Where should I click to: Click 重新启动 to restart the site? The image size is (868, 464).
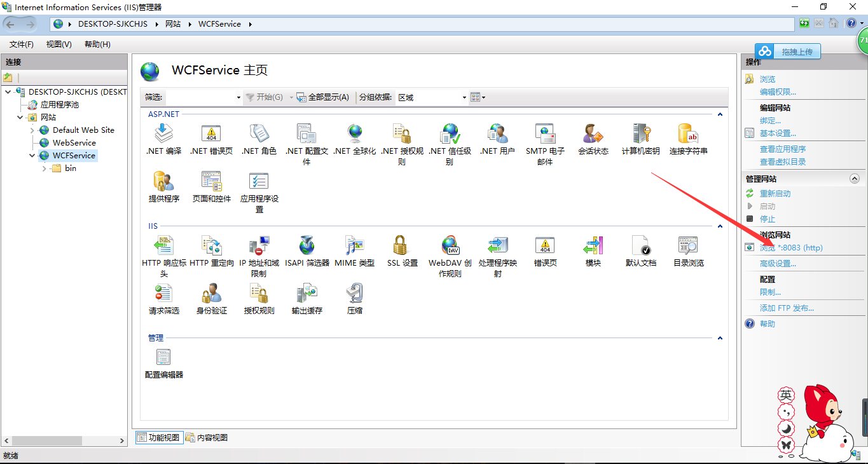pos(775,194)
